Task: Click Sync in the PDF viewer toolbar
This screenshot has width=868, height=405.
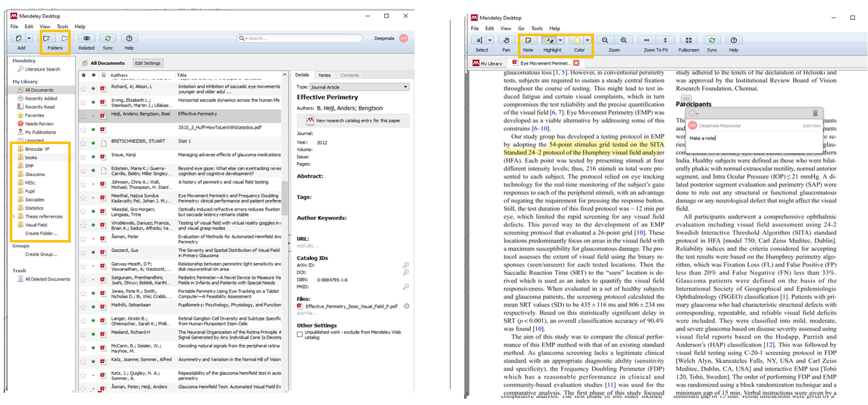Action: coord(712,41)
